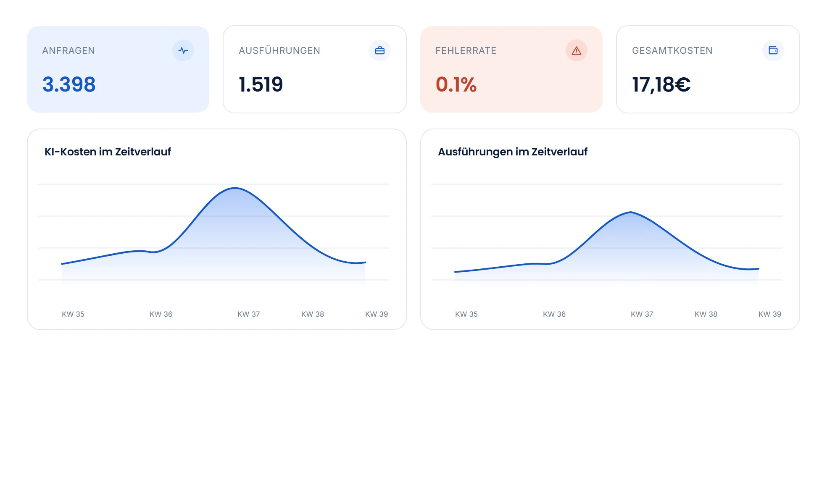Screen dimensions: 827x504
Task: Select KW 38 on Ausführungen chart axis
Action: point(706,314)
